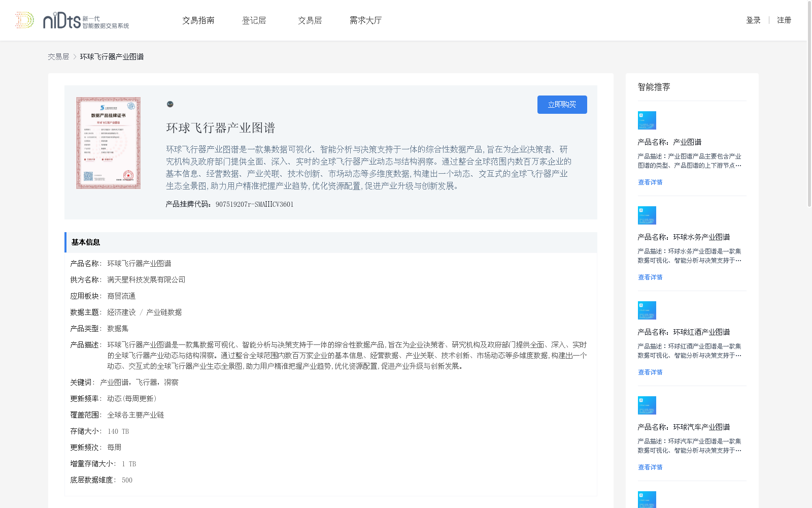Screen dimensions: 812x508
Task: View details of 环球红酒产业图谱
Action: tap(650, 372)
